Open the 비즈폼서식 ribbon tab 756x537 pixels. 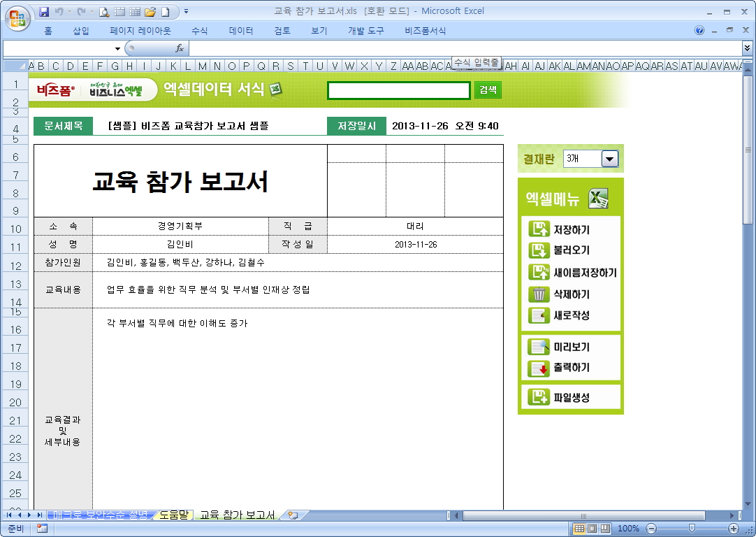426,31
